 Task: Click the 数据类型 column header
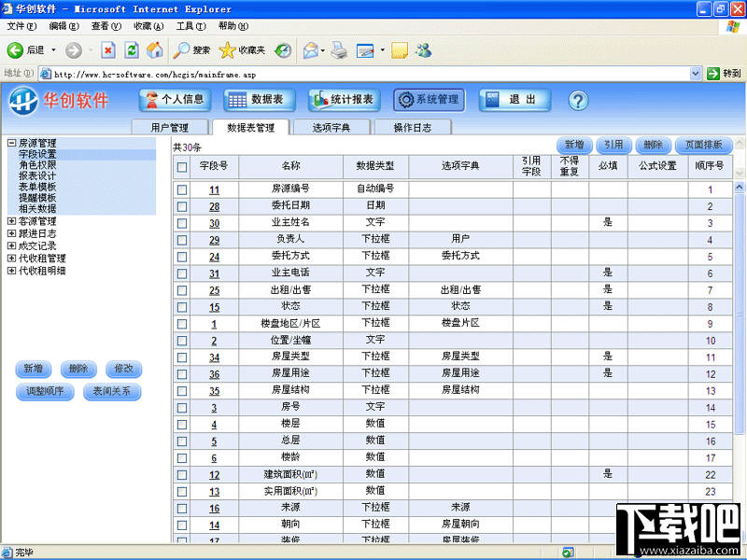click(x=375, y=166)
